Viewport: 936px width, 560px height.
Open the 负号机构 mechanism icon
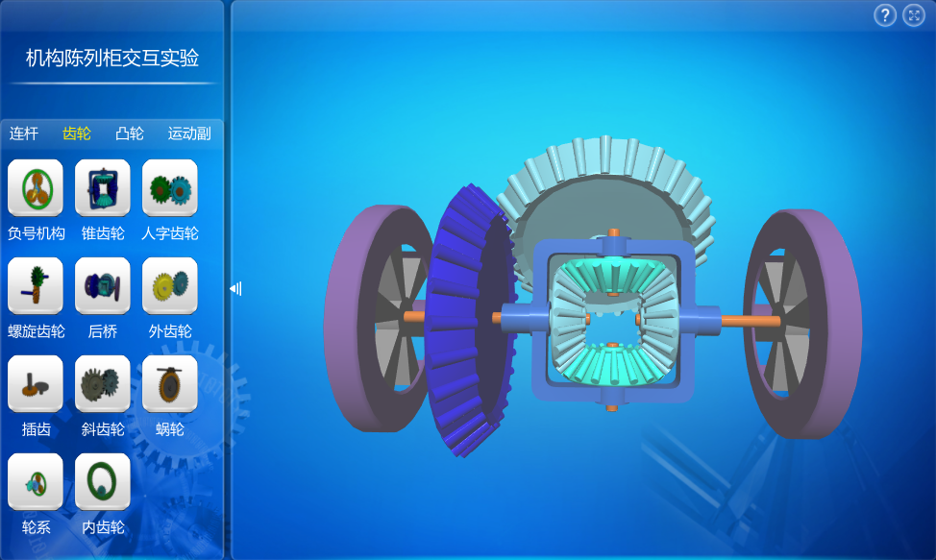[x=36, y=188]
